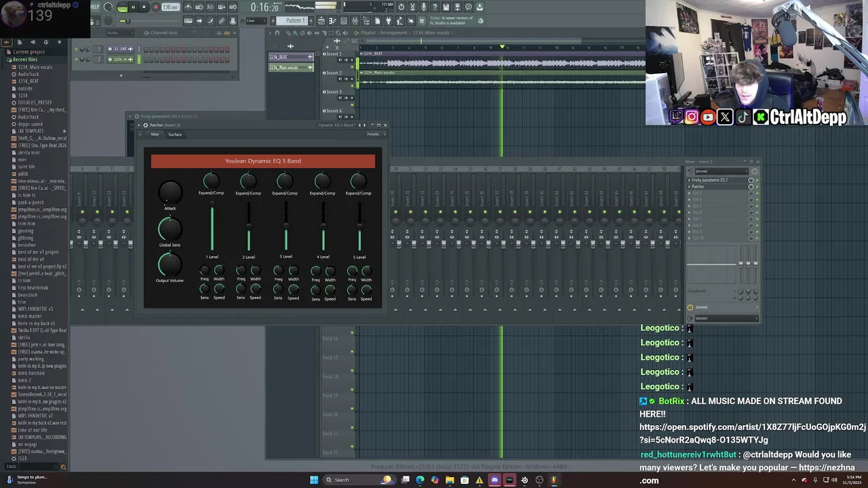Mute channel 1 in Channel rack

[76, 49]
